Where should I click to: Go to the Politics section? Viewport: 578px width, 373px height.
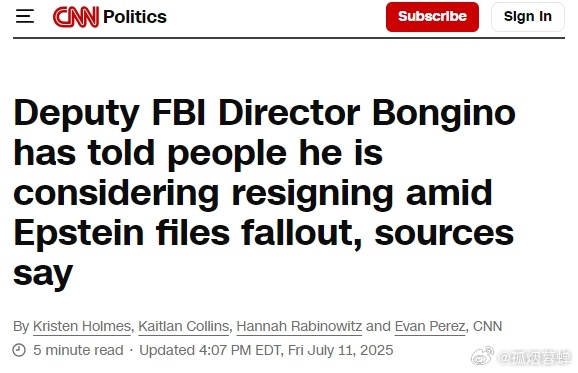tap(135, 17)
